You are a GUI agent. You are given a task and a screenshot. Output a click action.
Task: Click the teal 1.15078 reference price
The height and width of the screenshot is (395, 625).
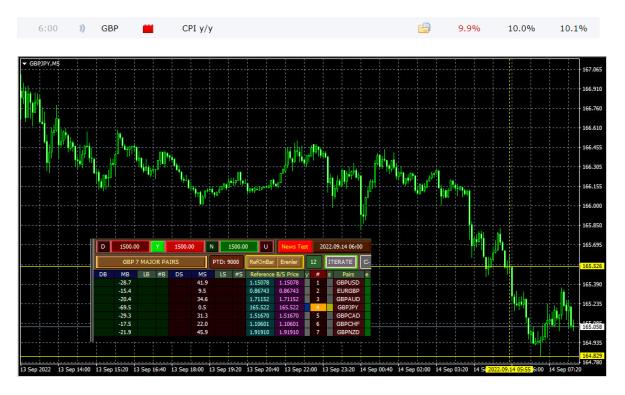pyautogui.click(x=259, y=283)
